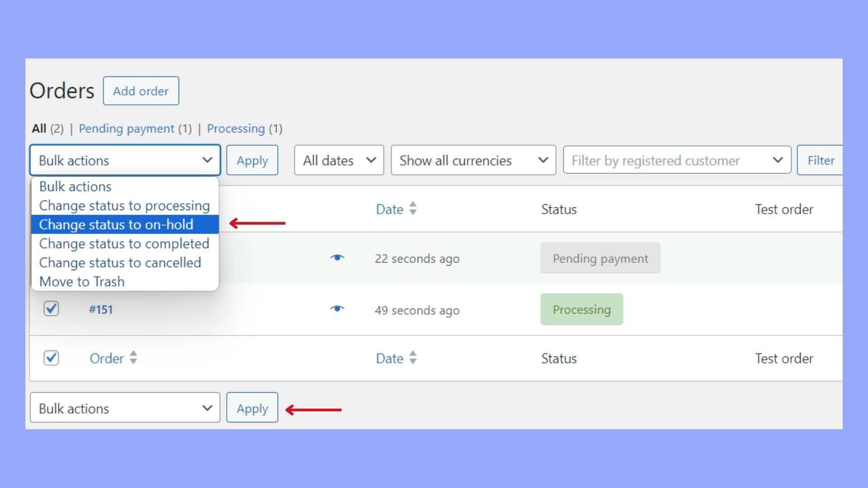
Task: Choose Change status to on-hold option
Action: point(116,225)
